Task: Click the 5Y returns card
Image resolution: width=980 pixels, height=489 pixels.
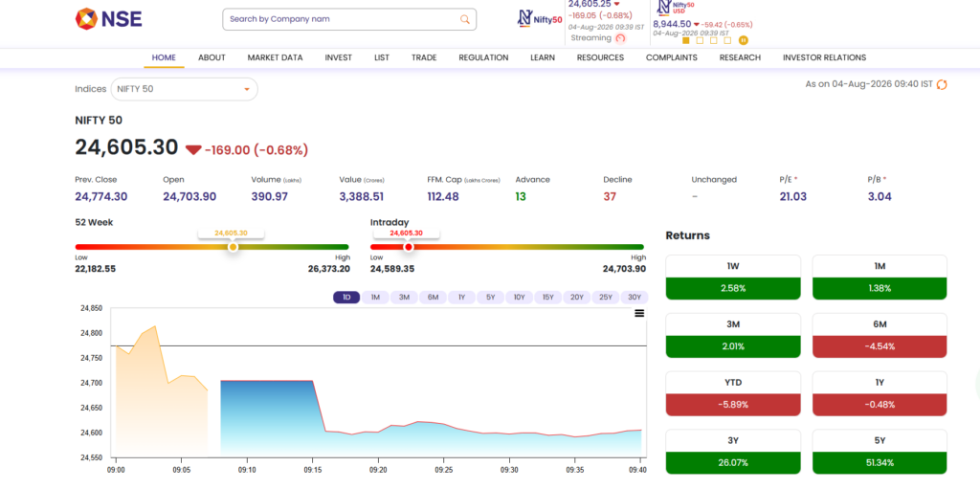Action: (880, 452)
